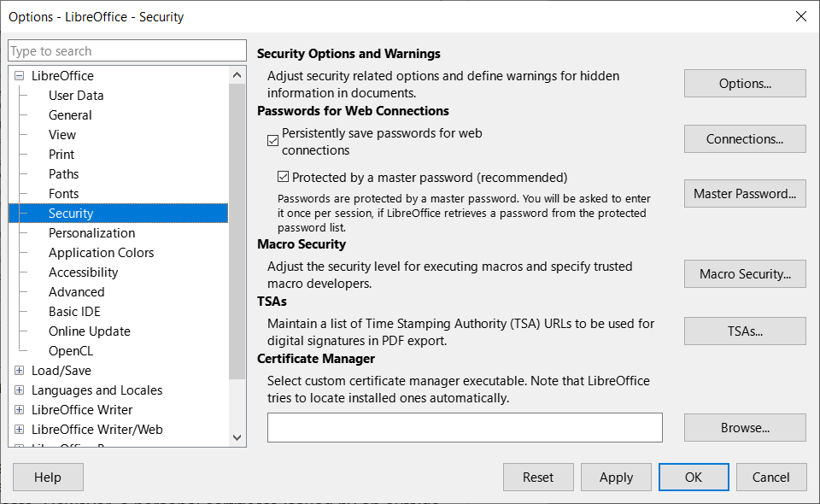This screenshot has height=504, width=820.
Task: Click the certificate manager path field
Action: click(x=465, y=427)
